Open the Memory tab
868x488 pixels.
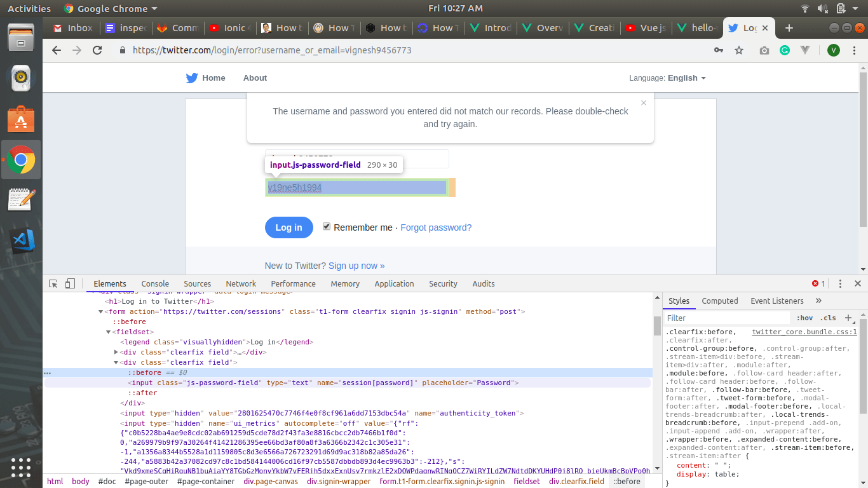(345, 284)
